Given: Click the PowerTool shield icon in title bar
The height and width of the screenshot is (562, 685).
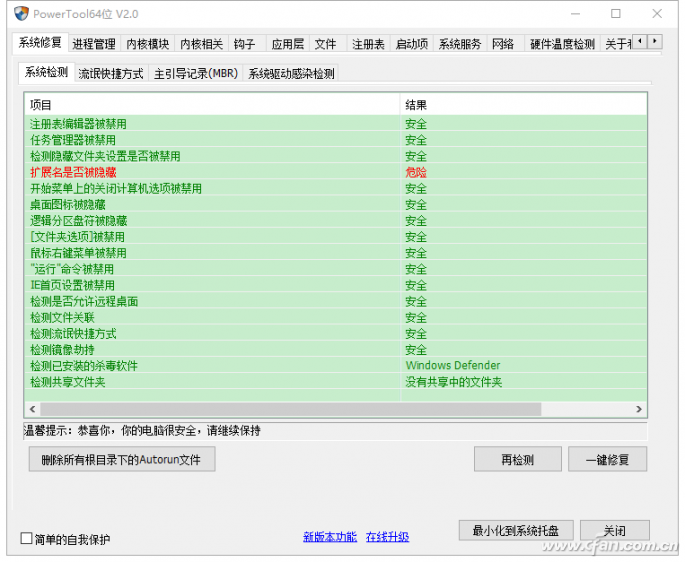Looking at the screenshot, I should pos(19,14).
